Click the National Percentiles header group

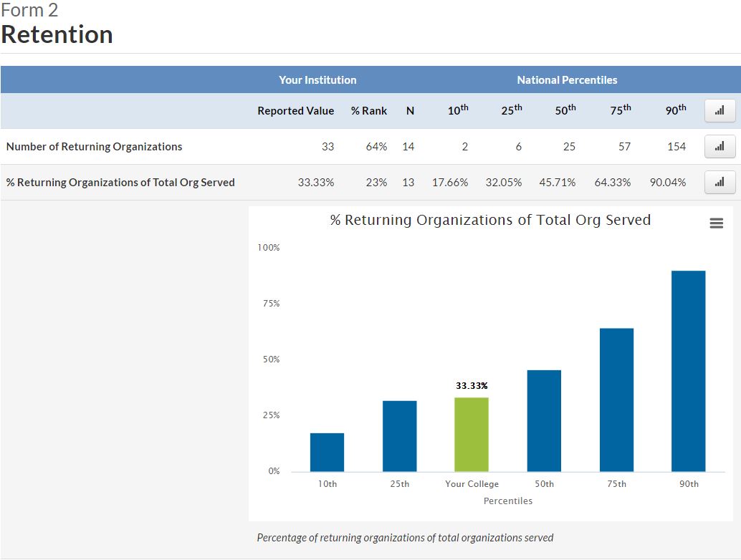click(x=567, y=80)
